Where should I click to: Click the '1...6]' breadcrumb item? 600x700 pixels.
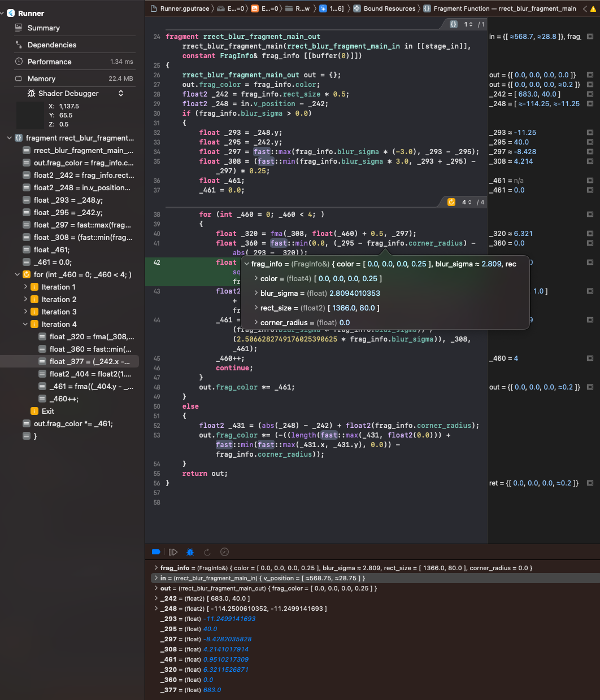tap(332, 8)
